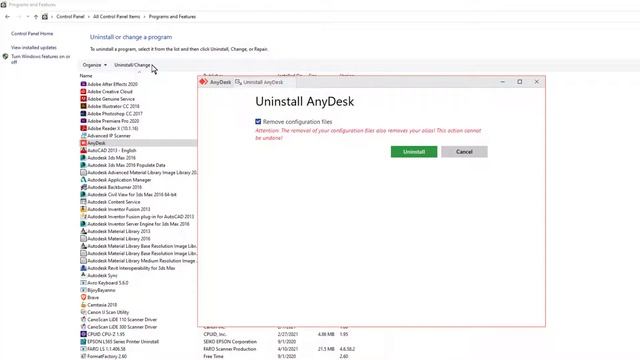Select Autodesk 3ds Max 2016 Populate Data
Image resolution: width=640 pixels, height=360 pixels.
126,165
